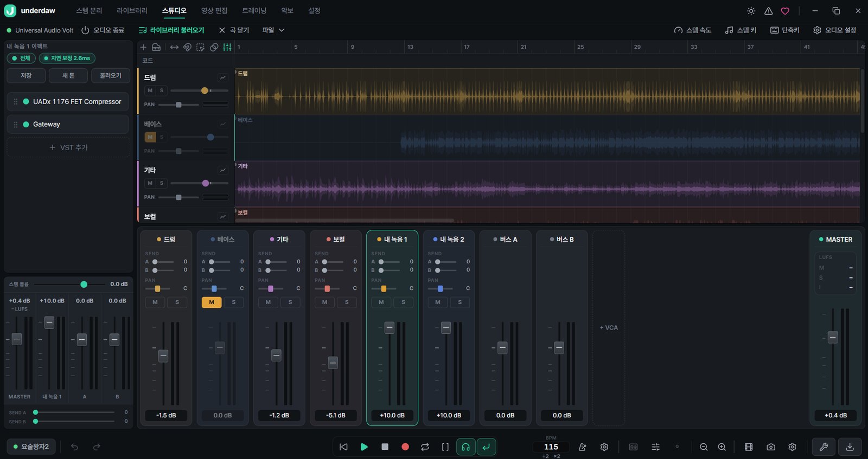Click the 저장 preset button
This screenshot has width=868, height=459.
[x=26, y=75]
